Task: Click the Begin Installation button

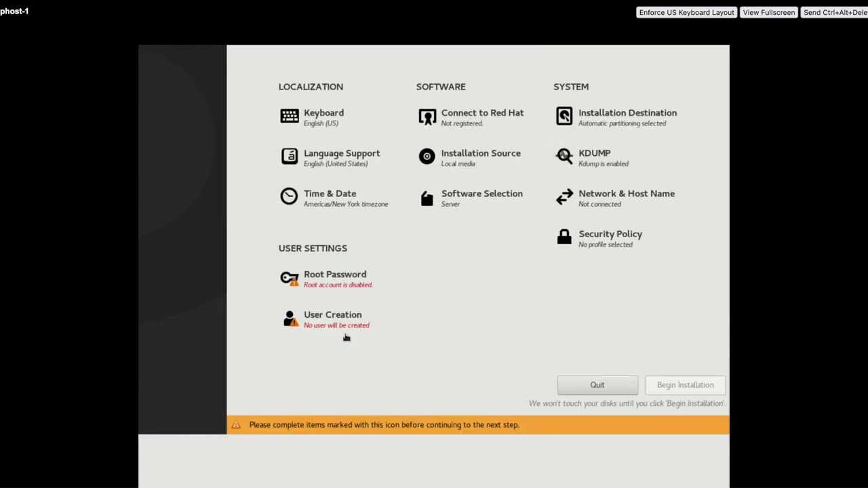Action: coord(686,385)
